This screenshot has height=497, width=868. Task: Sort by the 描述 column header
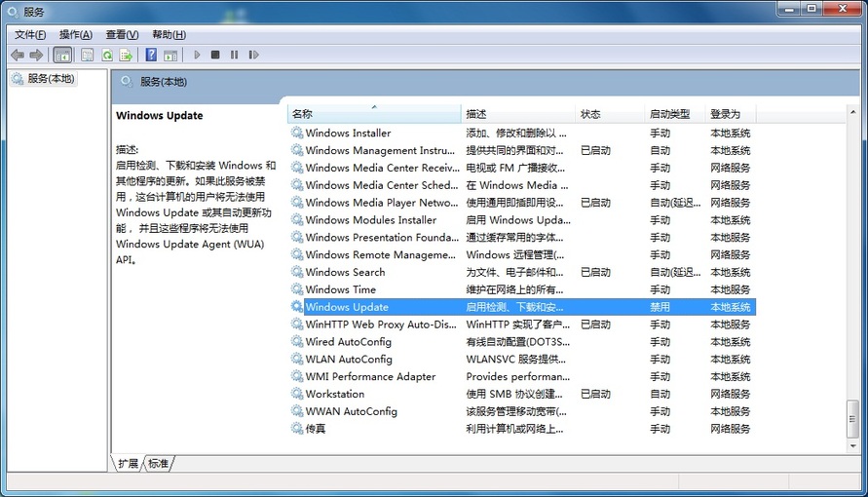point(518,114)
